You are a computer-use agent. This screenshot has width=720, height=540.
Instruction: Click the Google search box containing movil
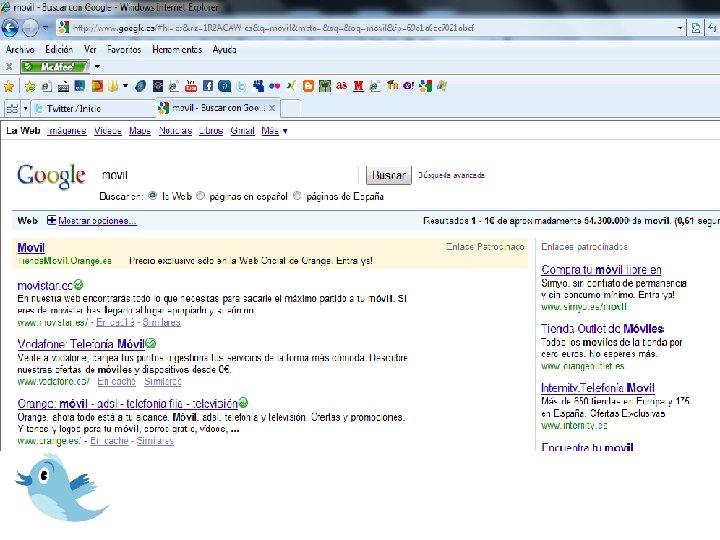tap(228, 175)
